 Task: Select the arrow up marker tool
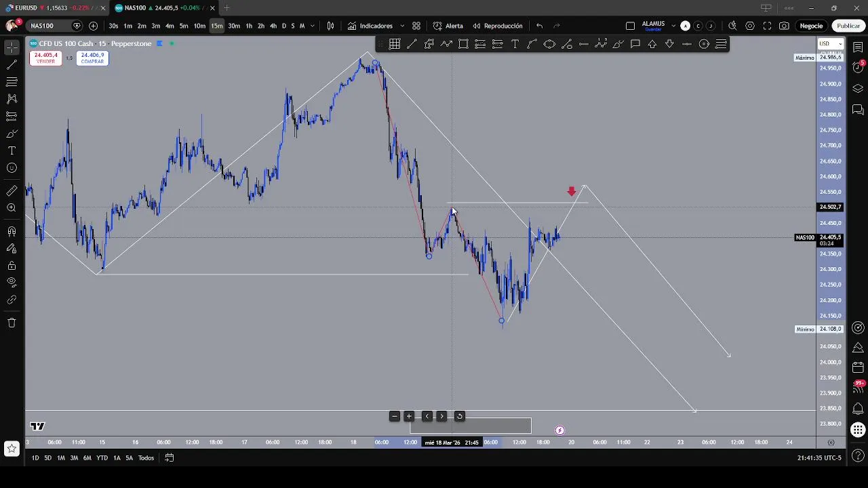pyautogui.click(x=652, y=44)
